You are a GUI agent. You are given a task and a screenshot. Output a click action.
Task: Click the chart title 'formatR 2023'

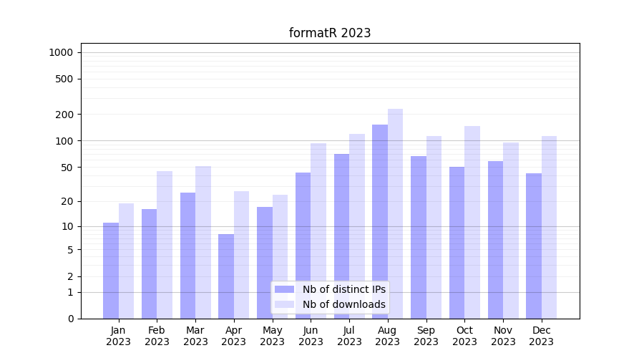[x=330, y=33]
